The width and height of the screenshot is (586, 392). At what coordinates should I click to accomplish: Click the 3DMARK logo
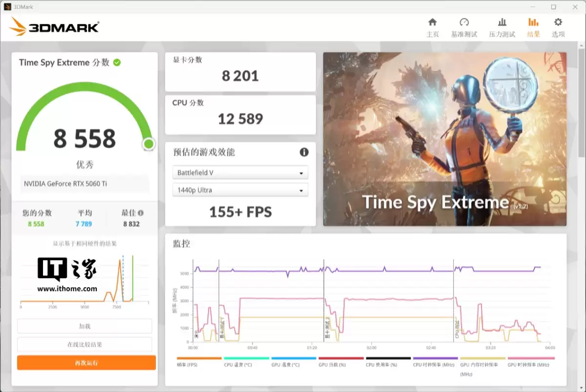[x=54, y=27]
